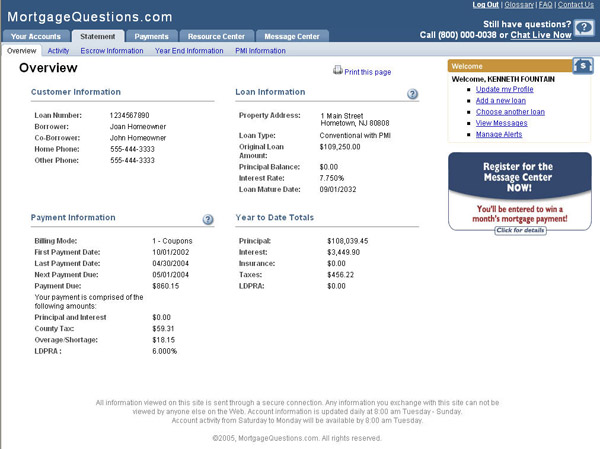600x449 pixels.
Task: Click the Print this page link
Action: (x=367, y=72)
